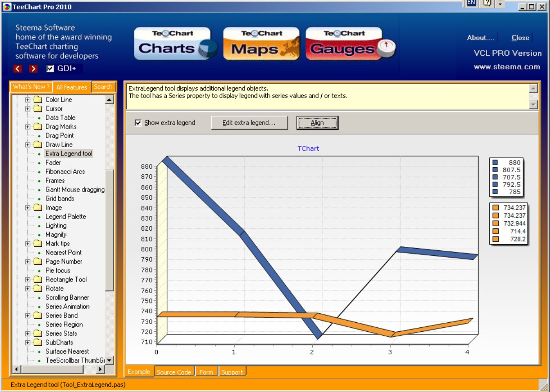Click the tree horizontal scroll right arrow

[x=101, y=369]
